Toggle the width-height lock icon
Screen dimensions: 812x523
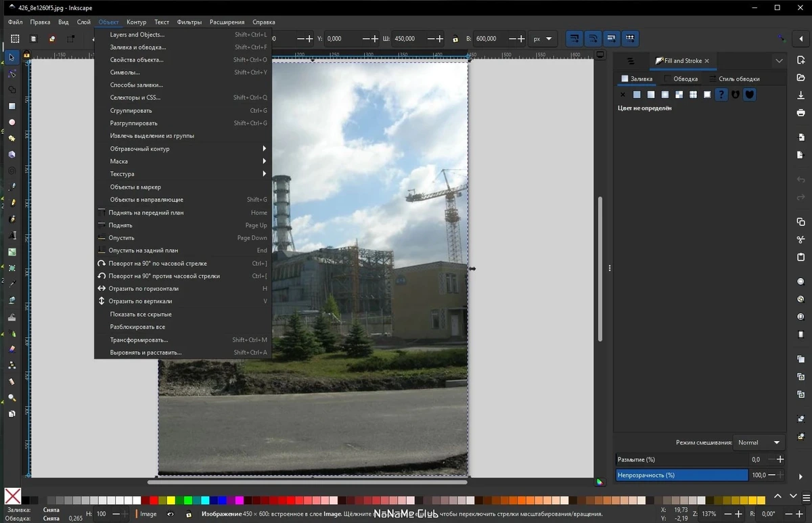[455, 39]
